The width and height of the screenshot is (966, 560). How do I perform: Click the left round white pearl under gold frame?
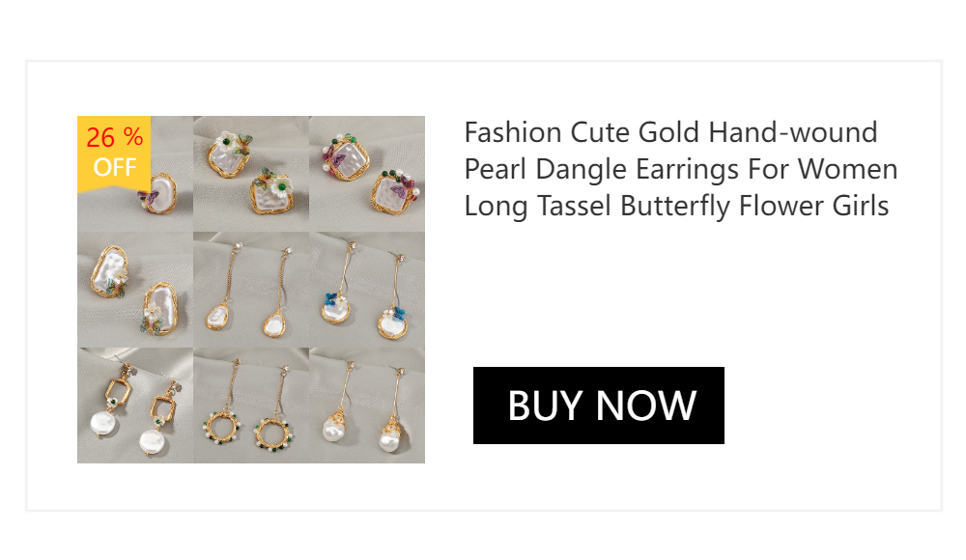[103, 424]
